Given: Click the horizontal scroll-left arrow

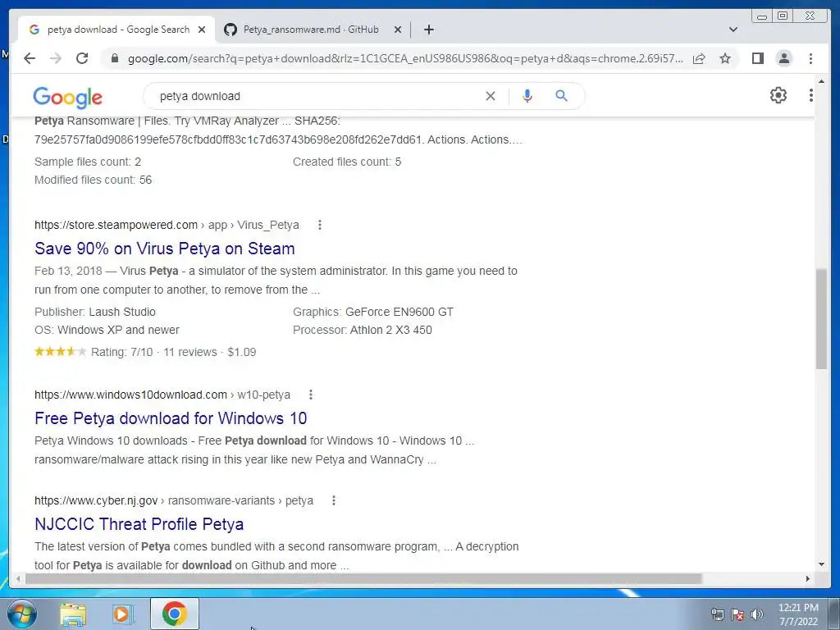Looking at the screenshot, I should point(18,578).
